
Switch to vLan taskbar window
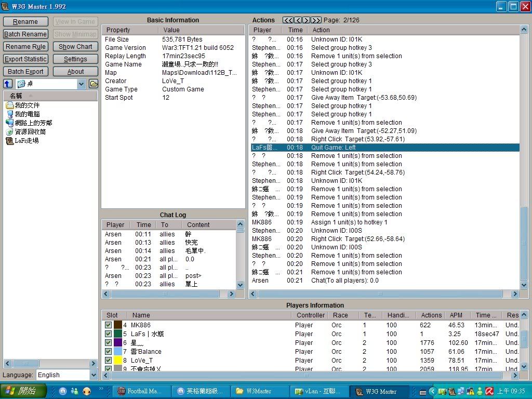tap(317, 391)
